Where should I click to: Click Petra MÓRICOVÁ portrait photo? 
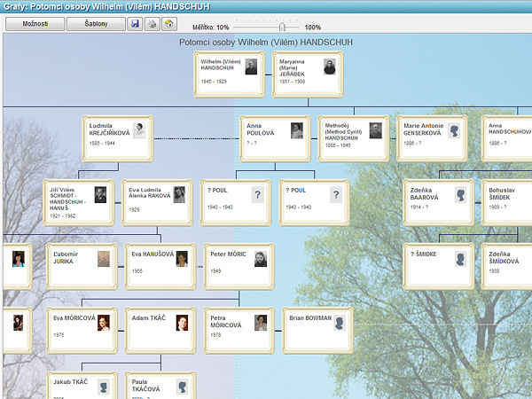point(261,323)
